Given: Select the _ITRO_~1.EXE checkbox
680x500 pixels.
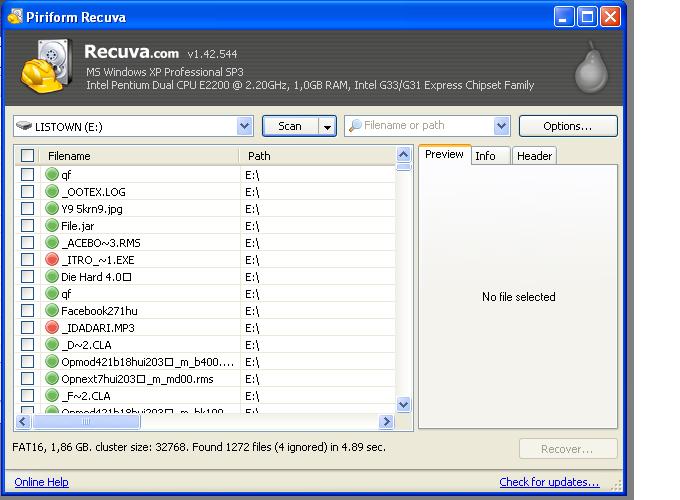Looking at the screenshot, I should (x=27, y=259).
